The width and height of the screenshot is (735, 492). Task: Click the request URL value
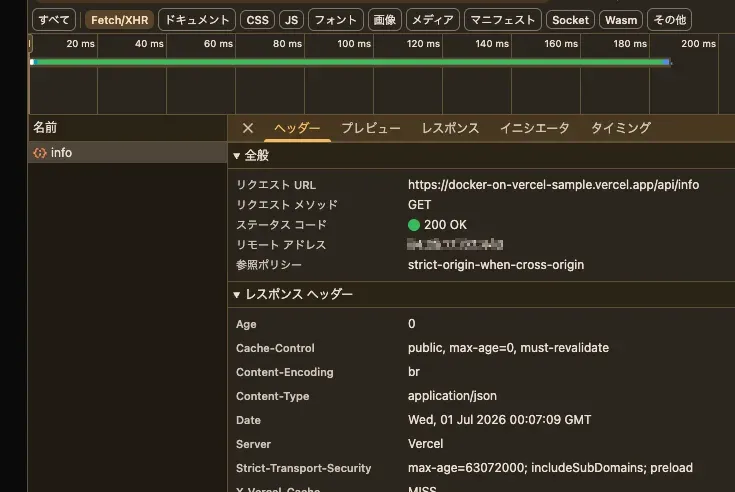point(554,185)
